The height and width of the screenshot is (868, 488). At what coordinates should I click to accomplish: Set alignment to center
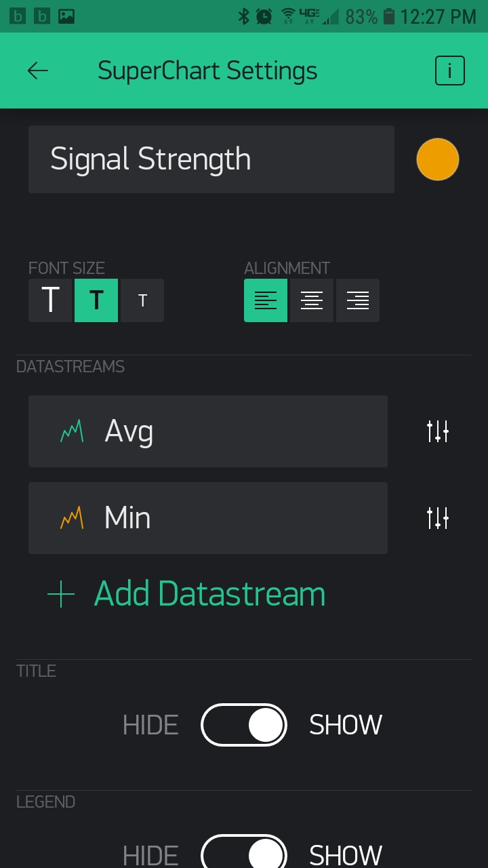[312, 300]
